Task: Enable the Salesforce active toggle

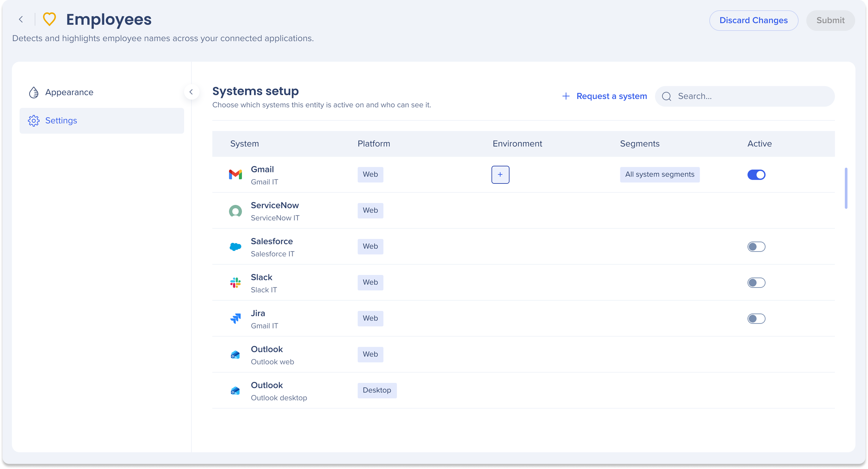Action: (x=757, y=247)
